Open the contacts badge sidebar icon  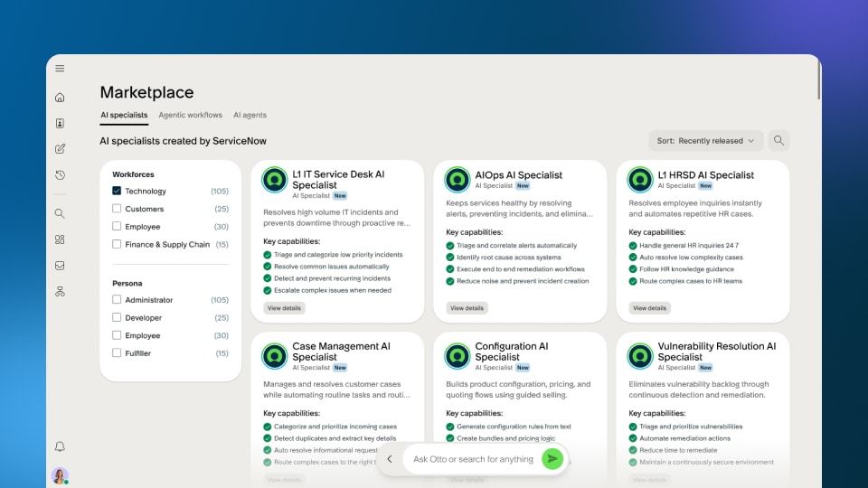click(x=60, y=123)
